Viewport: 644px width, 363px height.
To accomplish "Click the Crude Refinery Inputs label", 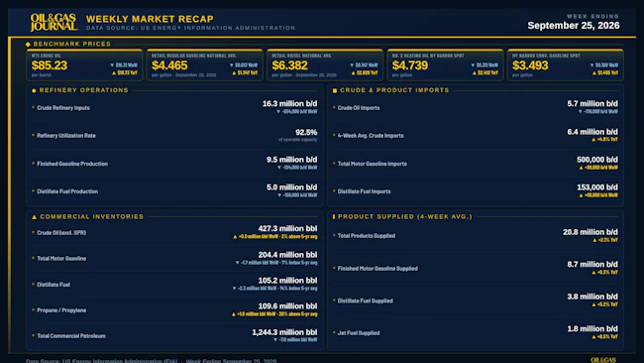I will click(63, 108).
